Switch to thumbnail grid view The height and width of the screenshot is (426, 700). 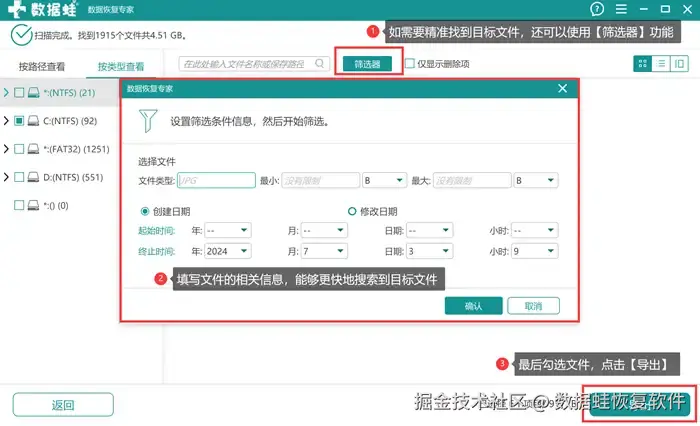tap(642, 63)
